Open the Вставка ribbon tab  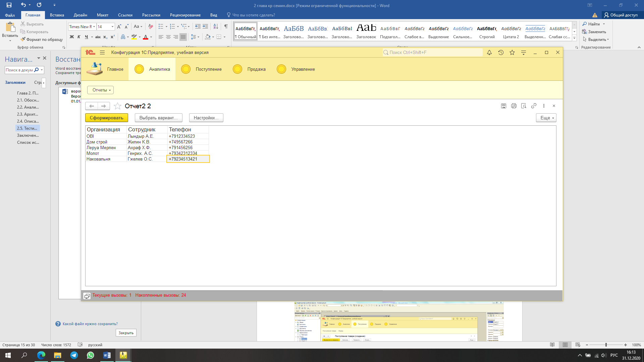pyautogui.click(x=57, y=15)
